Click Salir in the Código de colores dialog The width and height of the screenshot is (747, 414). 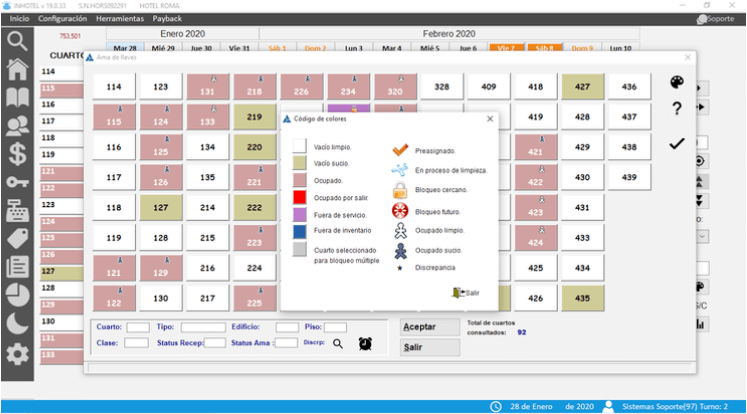point(466,293)
